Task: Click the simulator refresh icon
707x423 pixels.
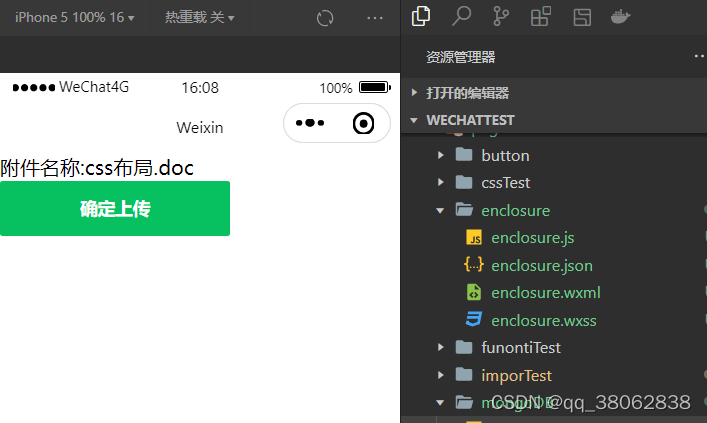Action: 325,18
